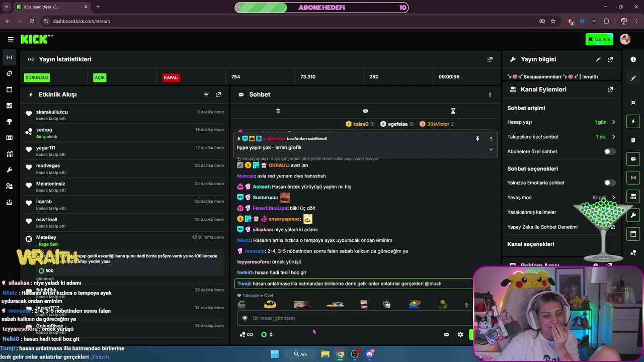Open Yavaş mod setting arrow
Viewport: 644px width, 362px height.
(613, 198)
